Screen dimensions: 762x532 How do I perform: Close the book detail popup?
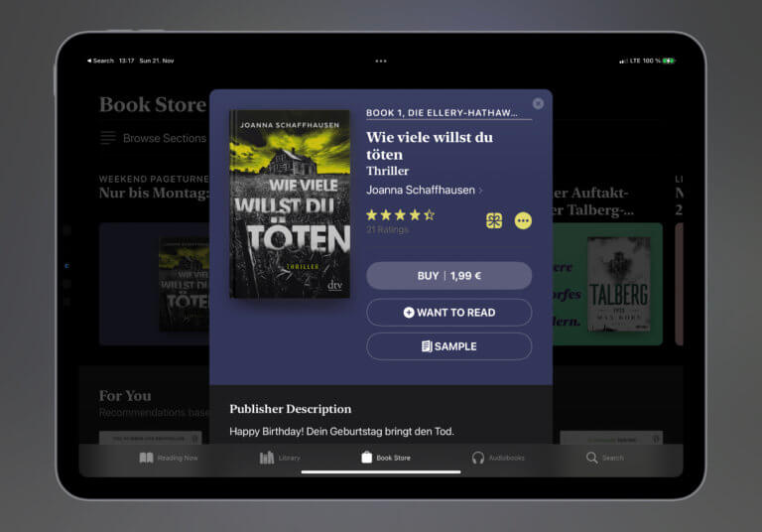pos(538,103)
